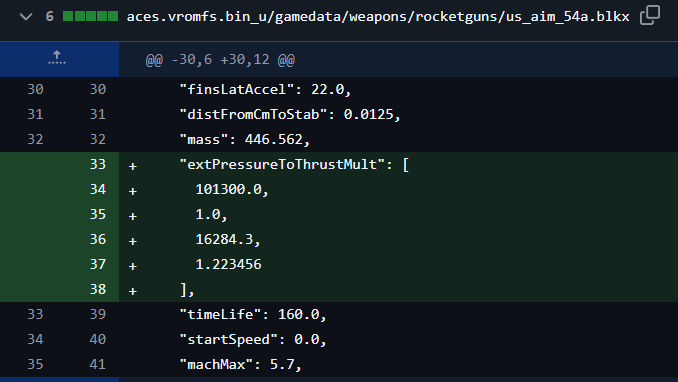Click the closing bracket line 38
The image size is (678, 382).
(187, 289)
